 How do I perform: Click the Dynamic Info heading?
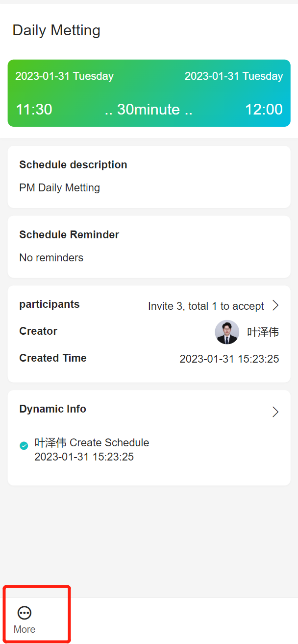(52, 409)
